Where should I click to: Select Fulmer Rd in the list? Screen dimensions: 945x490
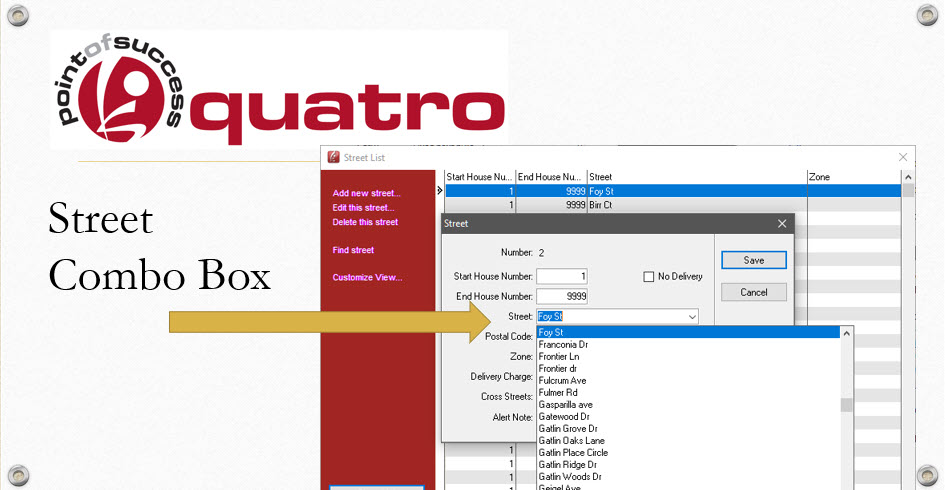coord(688,393)
